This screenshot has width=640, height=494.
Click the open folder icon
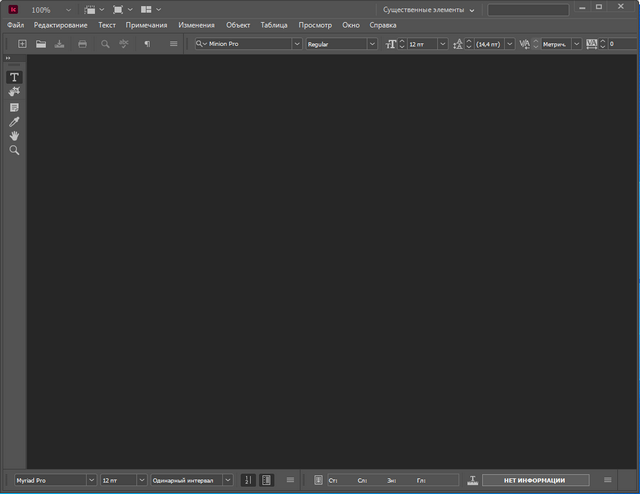tap(41, 44)
